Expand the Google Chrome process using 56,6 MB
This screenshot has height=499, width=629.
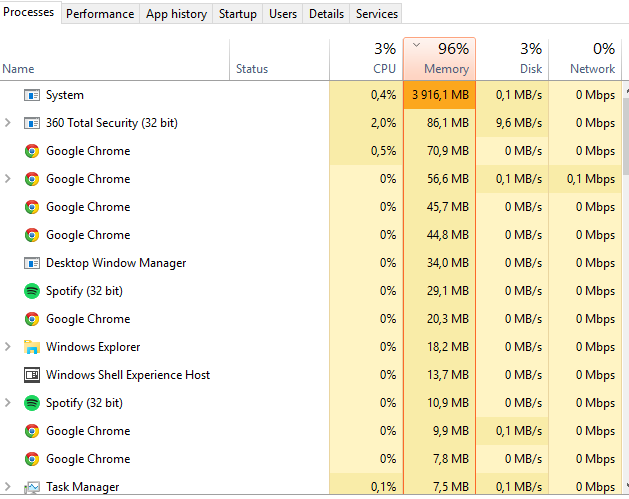[9, 179]
